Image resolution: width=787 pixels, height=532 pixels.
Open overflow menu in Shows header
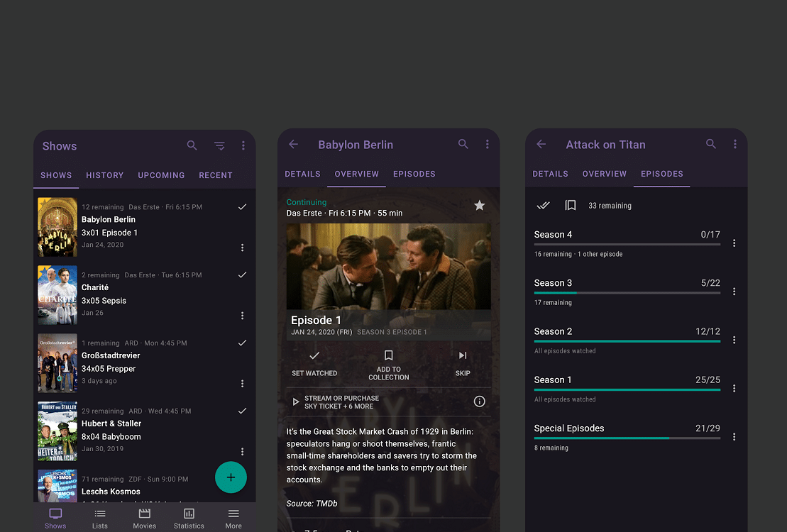[243, 145]
